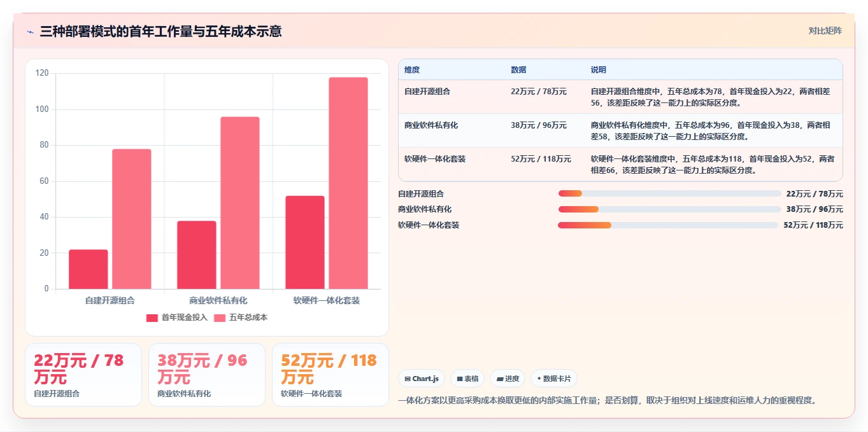Viewport: 868px width, 432px height.
Task: Click the 商业软件私有化 x-axis label
Action: pyautogui.click(x=218, y=300)
